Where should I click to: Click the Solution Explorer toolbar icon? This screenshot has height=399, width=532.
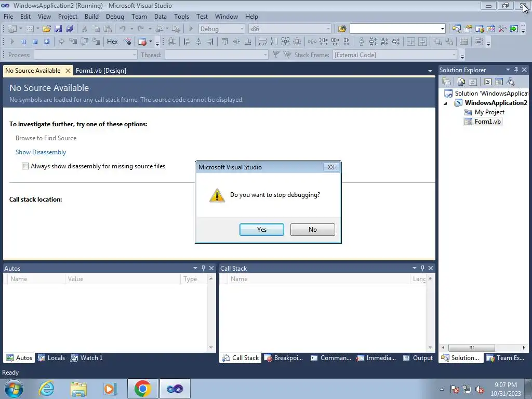(456, 29)
